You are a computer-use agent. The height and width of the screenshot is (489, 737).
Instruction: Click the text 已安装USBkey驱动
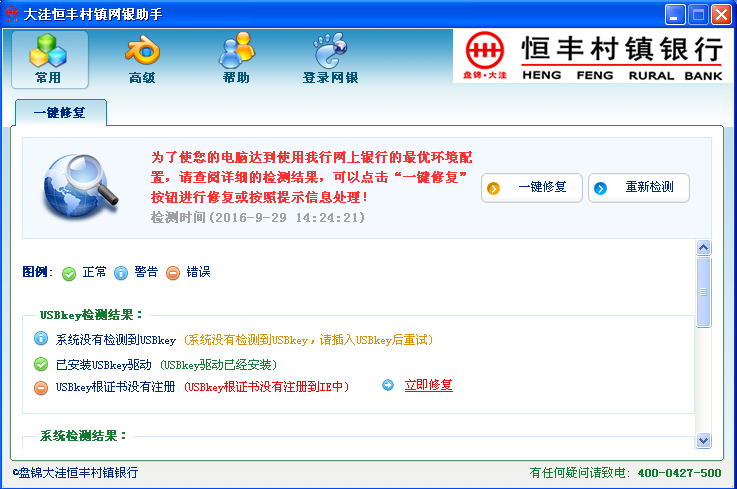pos(103,365)
